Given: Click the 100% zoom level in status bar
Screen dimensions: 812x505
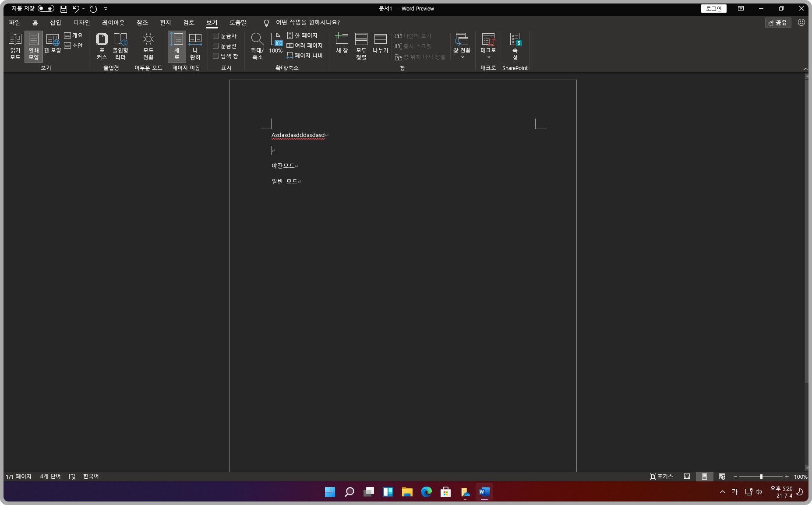Looking at the screenshot, I should 801,477.
